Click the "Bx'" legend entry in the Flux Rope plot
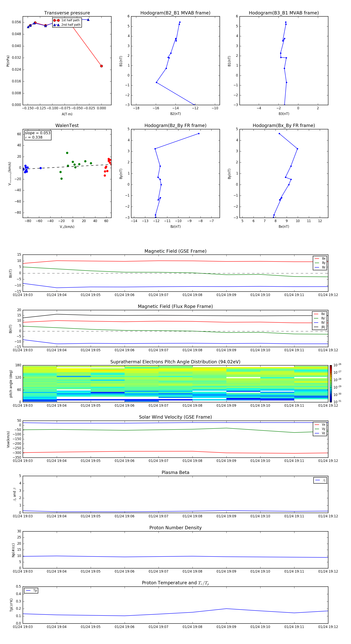The image size is (351, 644). click(320, 314)
